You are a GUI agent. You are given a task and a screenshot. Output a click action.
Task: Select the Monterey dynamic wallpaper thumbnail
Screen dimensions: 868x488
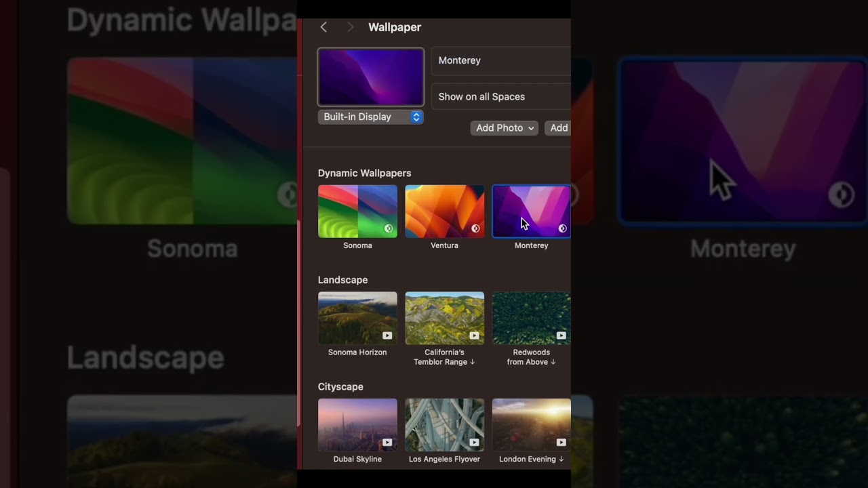[531, 211]
